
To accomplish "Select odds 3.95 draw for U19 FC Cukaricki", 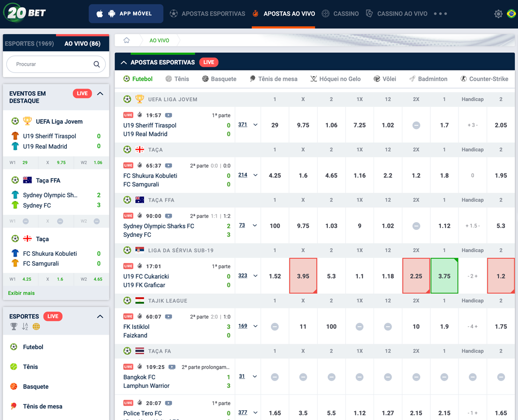I will (x=303, y=276).
